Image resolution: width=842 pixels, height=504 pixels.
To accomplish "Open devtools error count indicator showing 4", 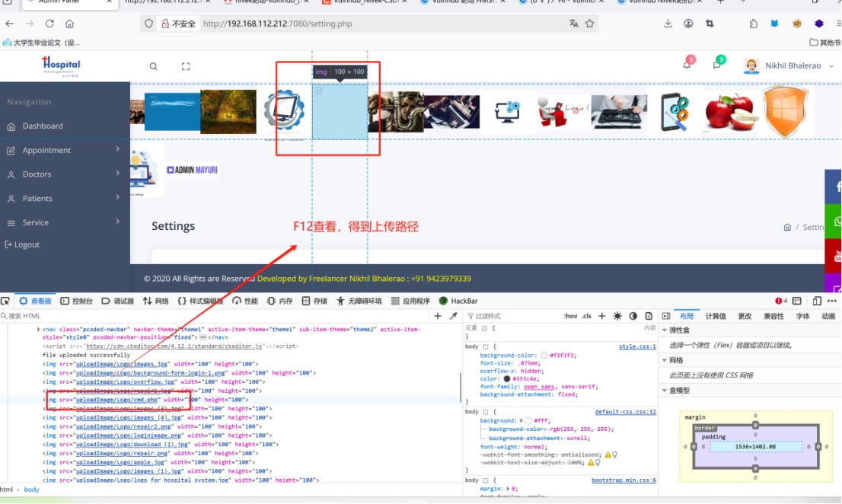I will tap(781, 301).
